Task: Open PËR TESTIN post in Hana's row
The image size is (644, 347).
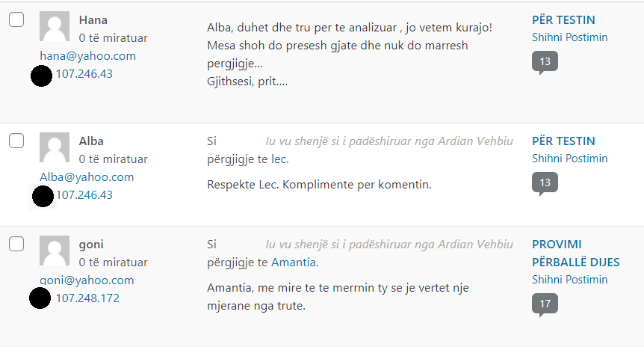Action: pos(563,19)
